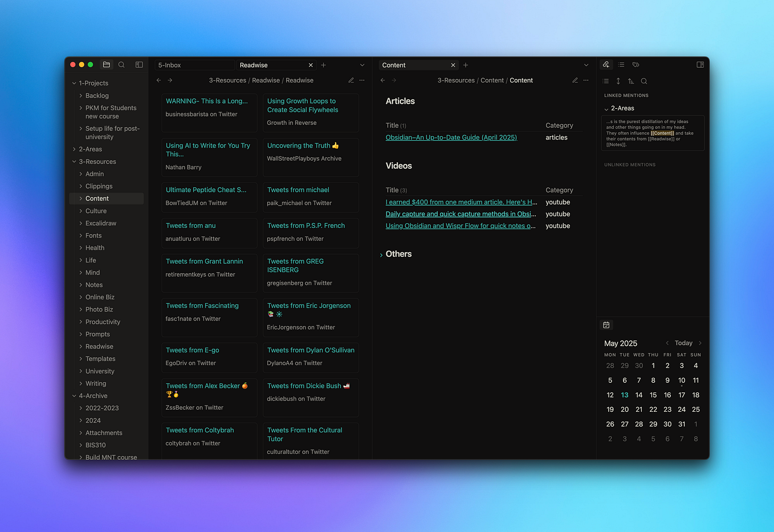Open the new tab plus button
Viewport: 774px width, 532px height.
(323, 64)
